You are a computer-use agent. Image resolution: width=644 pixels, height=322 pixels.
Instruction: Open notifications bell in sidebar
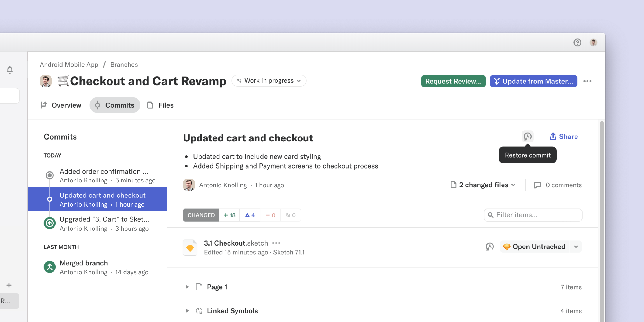point(10,70)
